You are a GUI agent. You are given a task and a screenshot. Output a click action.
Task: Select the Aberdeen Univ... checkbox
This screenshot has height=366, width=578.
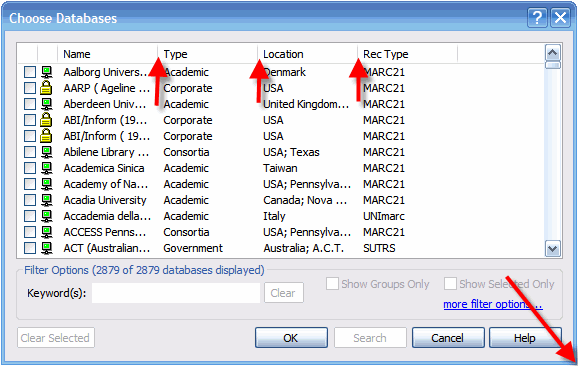(x=30, y=104)
